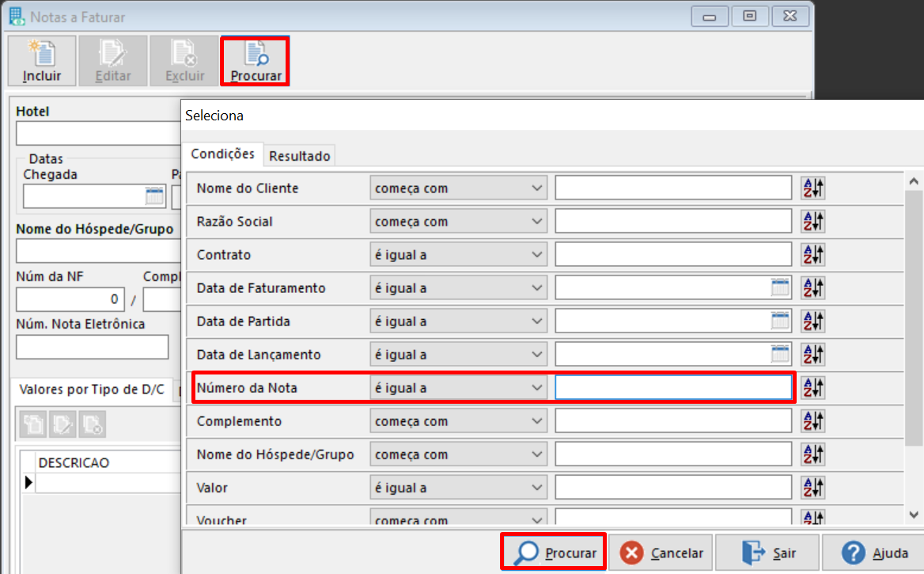
Task: Click Razão Social value field
Action: coord(673,221)
